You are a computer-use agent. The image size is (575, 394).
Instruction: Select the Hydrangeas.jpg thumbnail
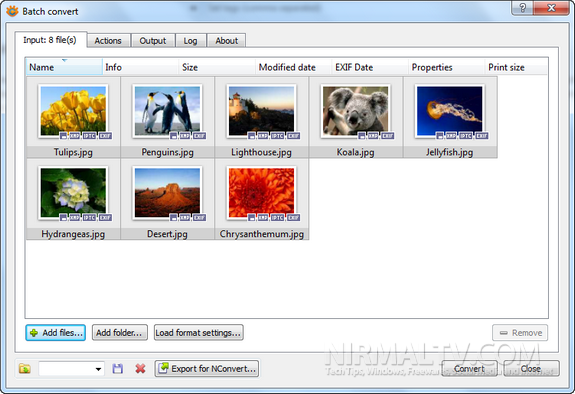point(73,193)
